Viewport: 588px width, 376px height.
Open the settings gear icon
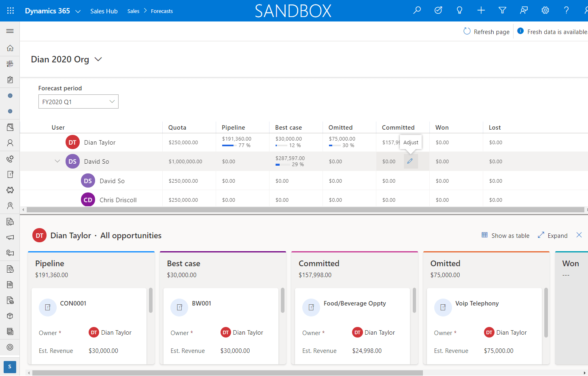(x=545, y=11)
